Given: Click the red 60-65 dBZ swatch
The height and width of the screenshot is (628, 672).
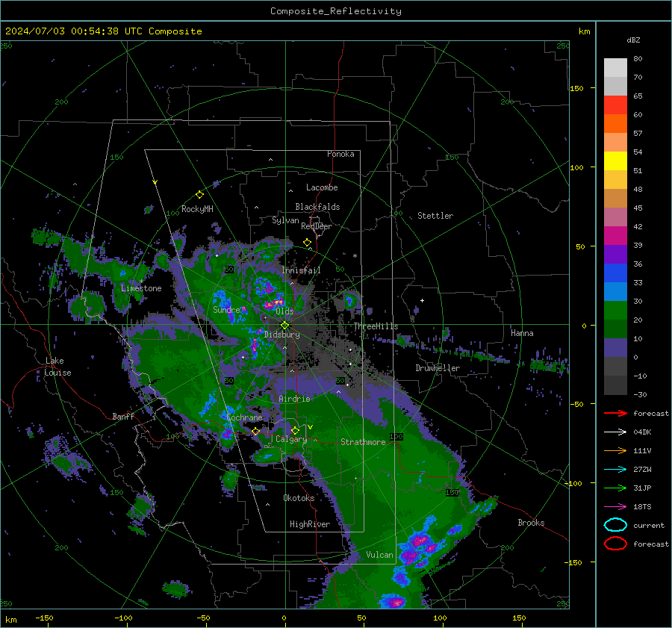Looking at the screenshot, I should pos(615,105).
